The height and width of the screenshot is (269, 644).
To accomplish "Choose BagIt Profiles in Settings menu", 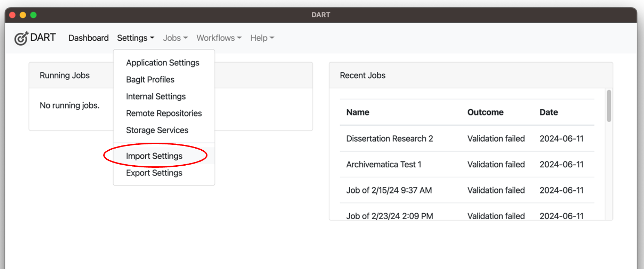I will point(150,80).
